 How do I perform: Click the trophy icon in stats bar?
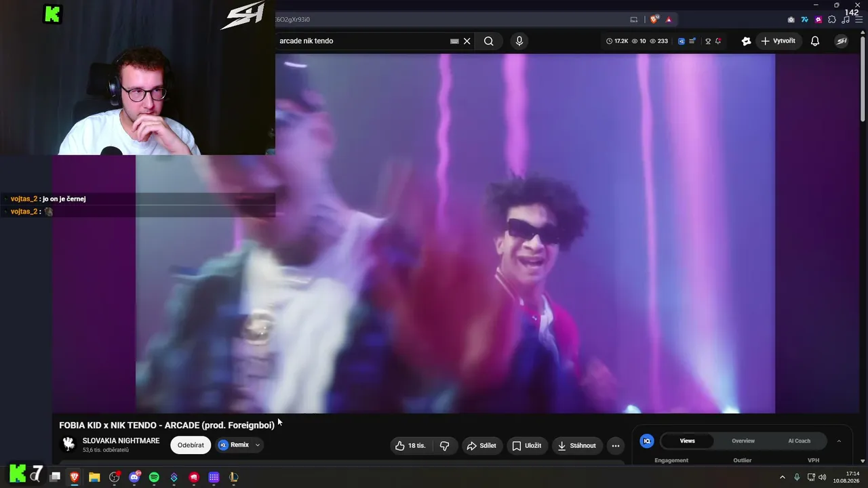708,41
